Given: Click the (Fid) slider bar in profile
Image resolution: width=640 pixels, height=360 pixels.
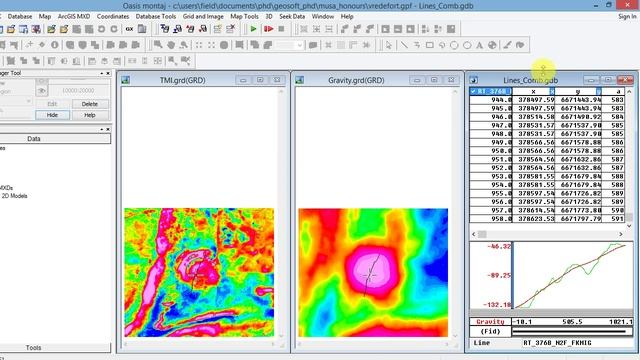Looking at the screenshot, I should click(572, 331).
